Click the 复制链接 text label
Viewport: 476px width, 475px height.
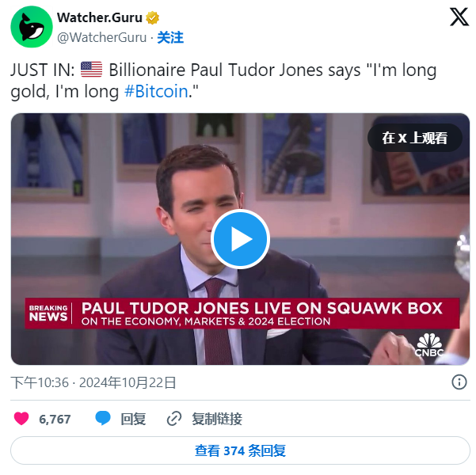(x=217, y=419)
